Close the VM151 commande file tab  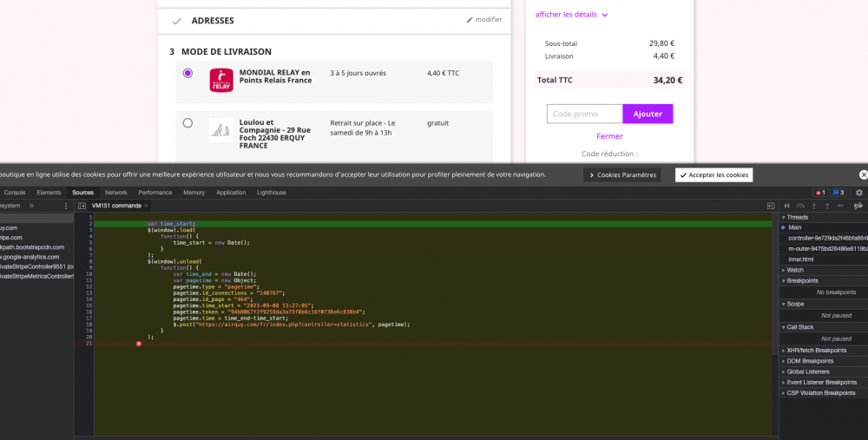(x=146, y=206)
